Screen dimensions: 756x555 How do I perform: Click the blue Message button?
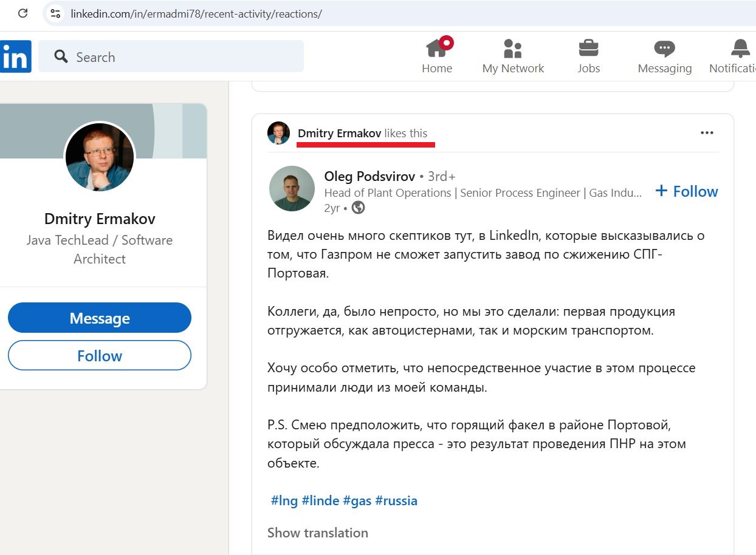click(x=100, y=318)
